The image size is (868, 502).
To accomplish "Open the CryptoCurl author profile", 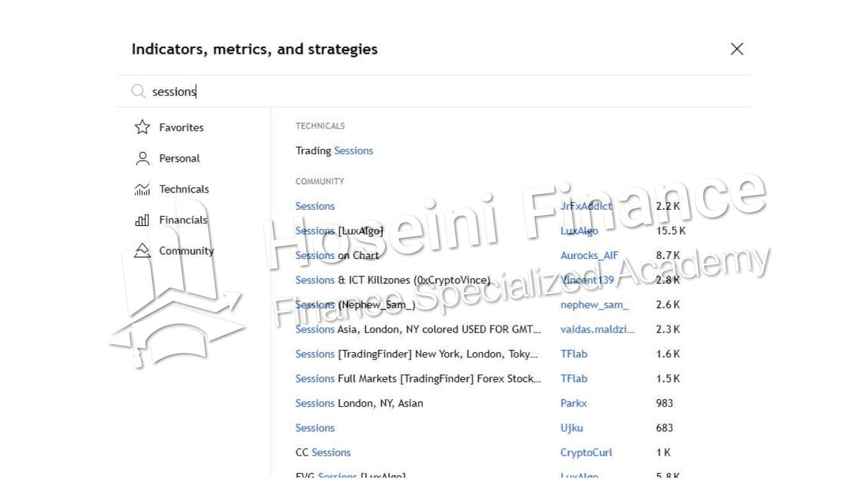I will 586,453.
